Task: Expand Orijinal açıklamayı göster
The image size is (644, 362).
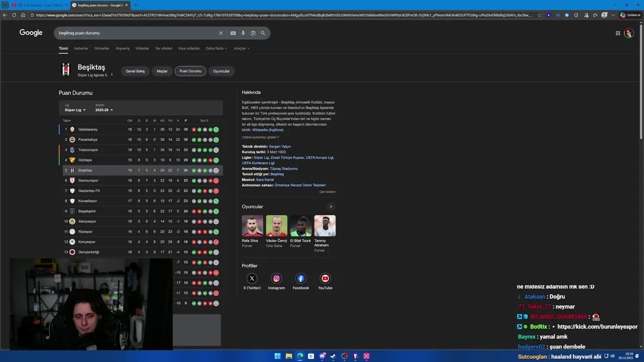Action: pyautogui.click(x=261, y=137)
